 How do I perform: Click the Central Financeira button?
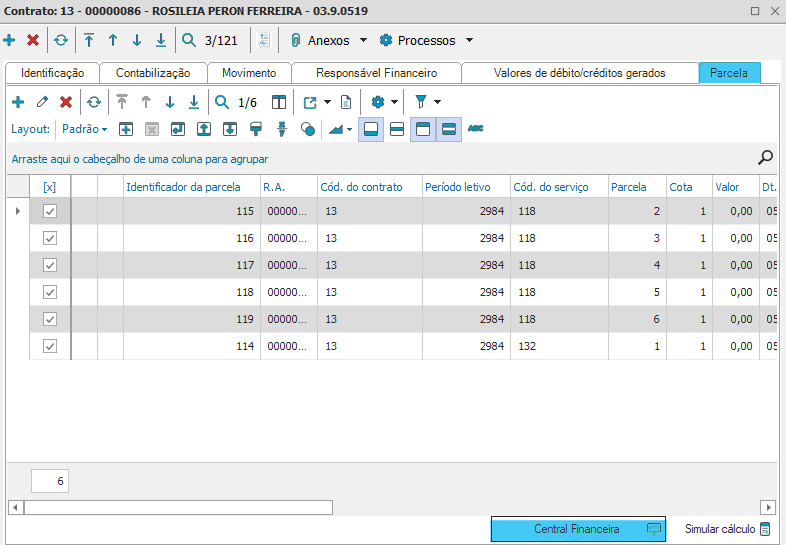point(577,529)
